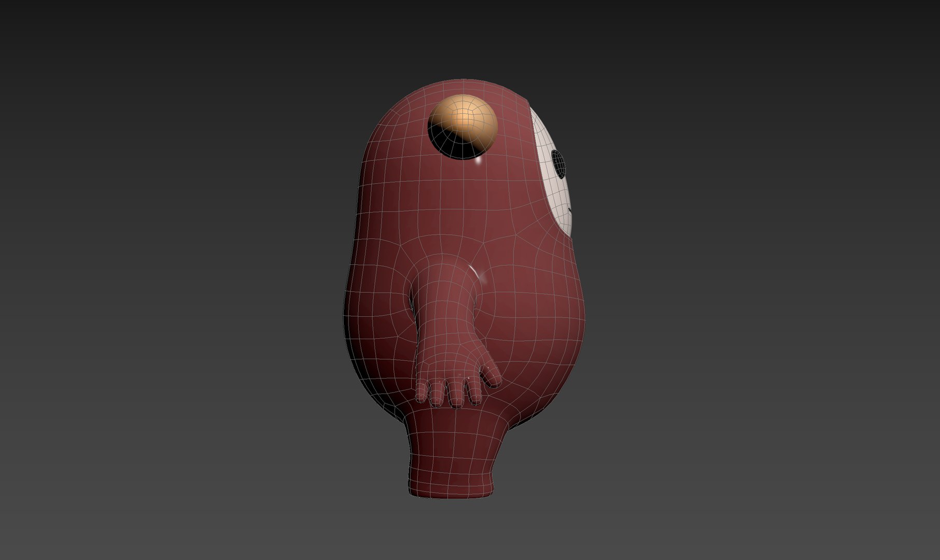Select the orange sphere on the model
The height and width of the screenshot is (560, 940).
point(462,126)
